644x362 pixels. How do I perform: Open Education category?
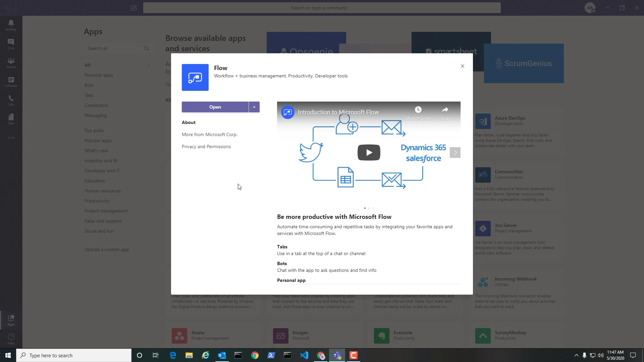click(95, 181)
